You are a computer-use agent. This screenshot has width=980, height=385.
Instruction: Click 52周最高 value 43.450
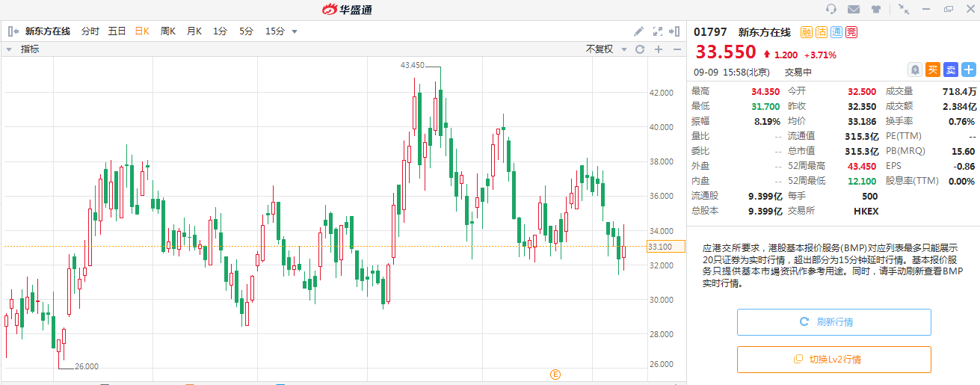[862, 166]
